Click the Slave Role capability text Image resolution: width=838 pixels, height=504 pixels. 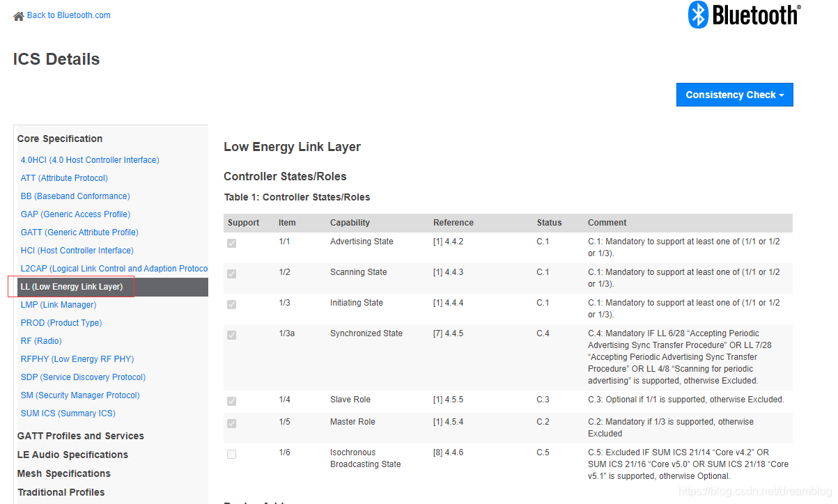click(351, 400)
